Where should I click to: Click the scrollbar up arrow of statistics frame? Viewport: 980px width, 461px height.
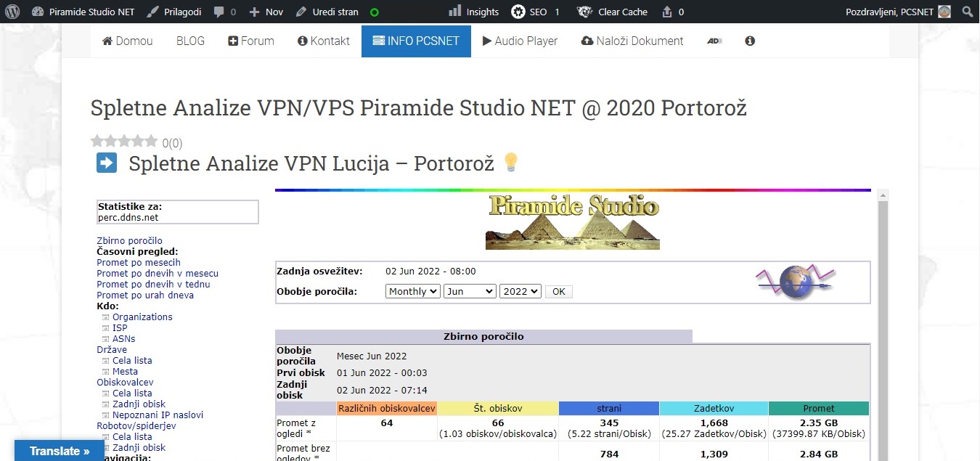883,195
